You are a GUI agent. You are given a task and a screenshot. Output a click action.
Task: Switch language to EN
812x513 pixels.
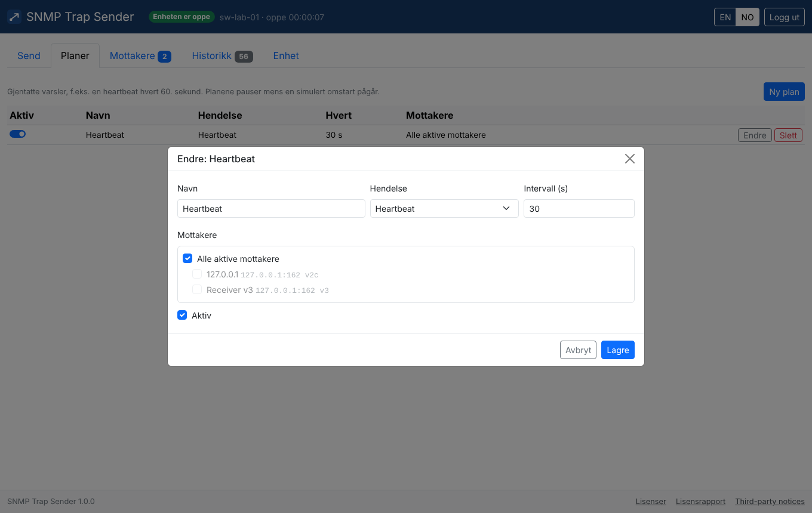click(x=725, y=17)
